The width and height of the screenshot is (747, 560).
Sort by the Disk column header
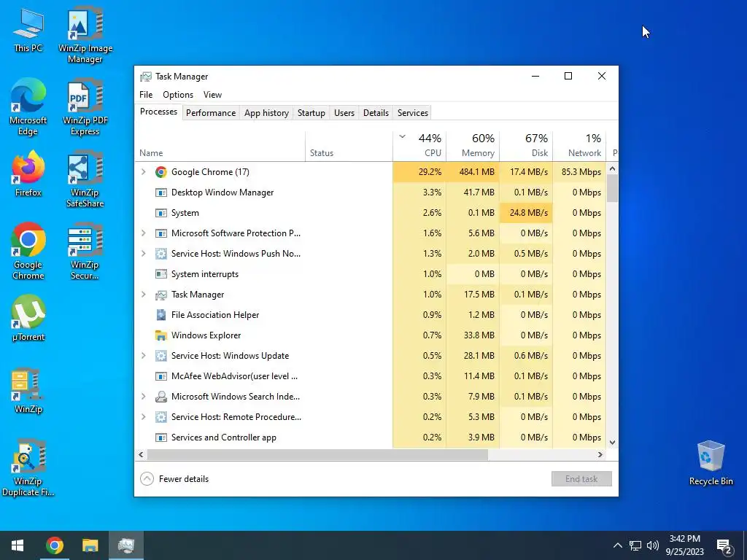coord(526,146)
